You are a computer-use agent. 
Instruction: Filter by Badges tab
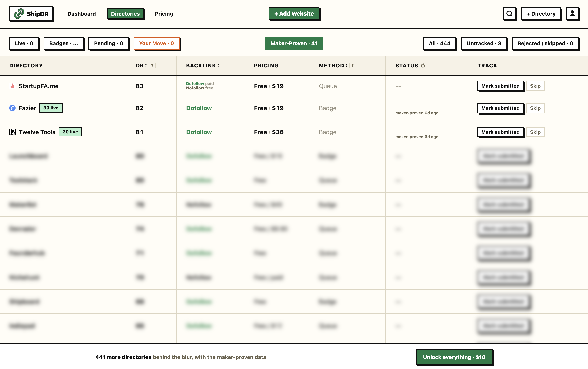[x=64, y=43]
